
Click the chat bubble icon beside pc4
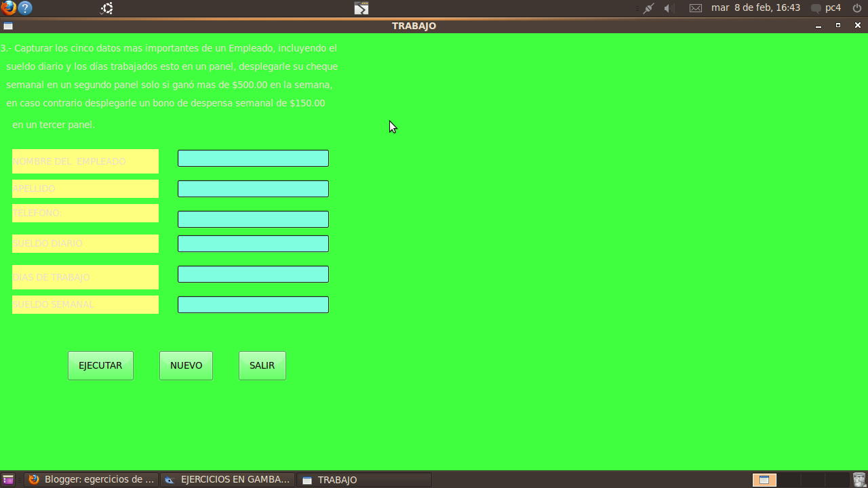(816, 9)
